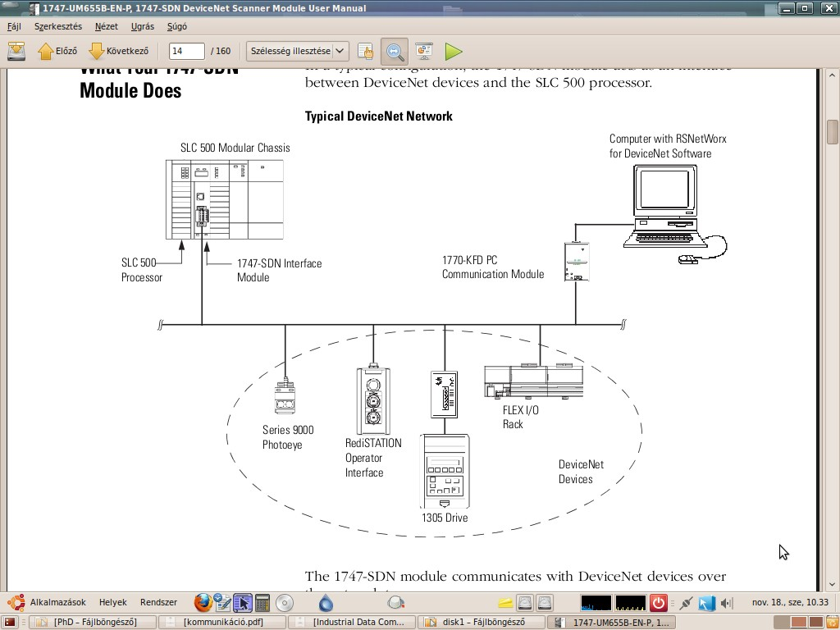This screenshot has height=630, width=840.
Task: Click the Series 9000 Photoeye label
Action: pos(288,437)
